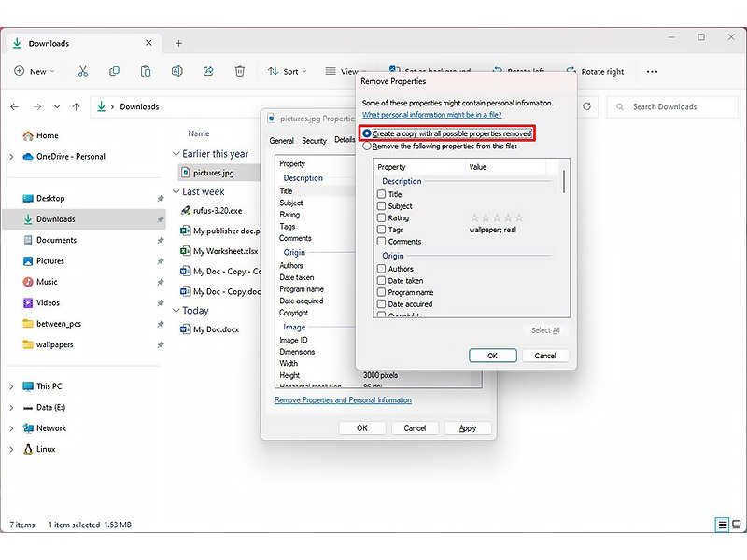Click the Share icon in toolbar
747x560 pixels.
pyautogui.click(x=208, y=72)
